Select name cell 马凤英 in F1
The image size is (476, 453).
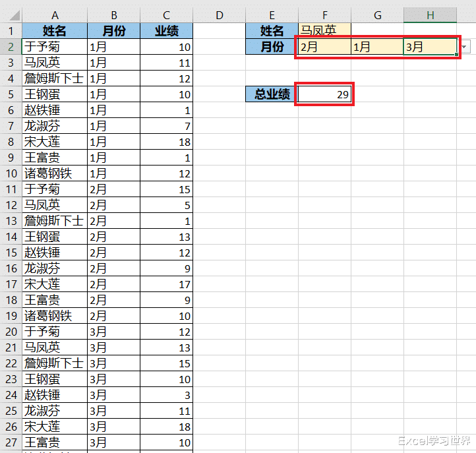[x=324, y=31]
